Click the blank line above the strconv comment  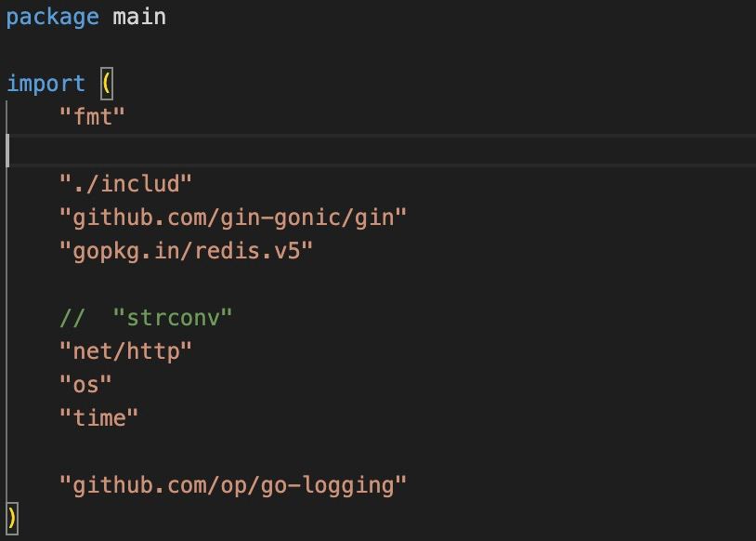pyautogui.click(x=381, y=284)
